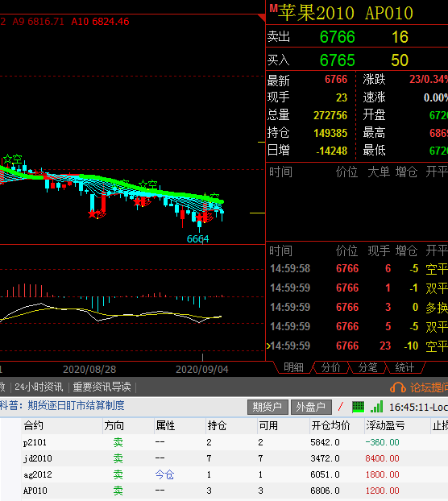Click the red corner triangle on chart
This screenshot has width=448, height=501.
click(x=262, y=18)
